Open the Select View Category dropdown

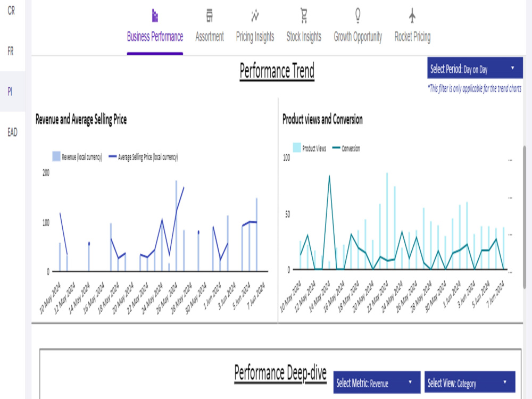tap(470, 383)
